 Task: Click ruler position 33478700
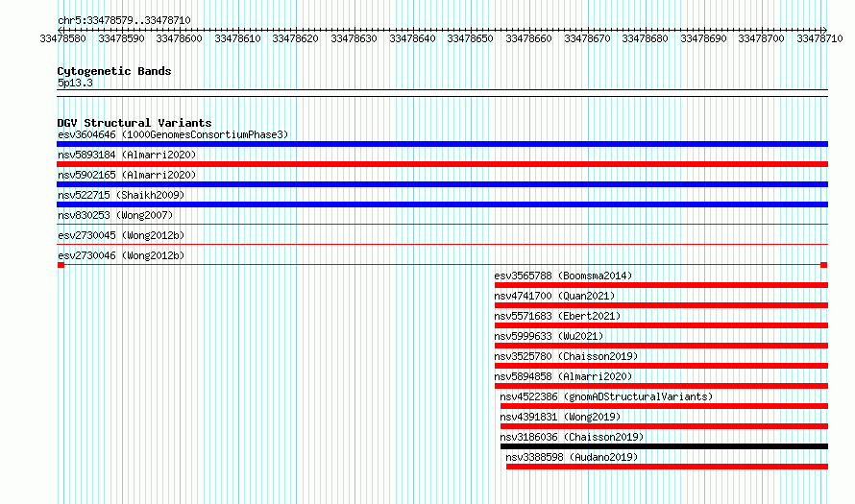761,38
